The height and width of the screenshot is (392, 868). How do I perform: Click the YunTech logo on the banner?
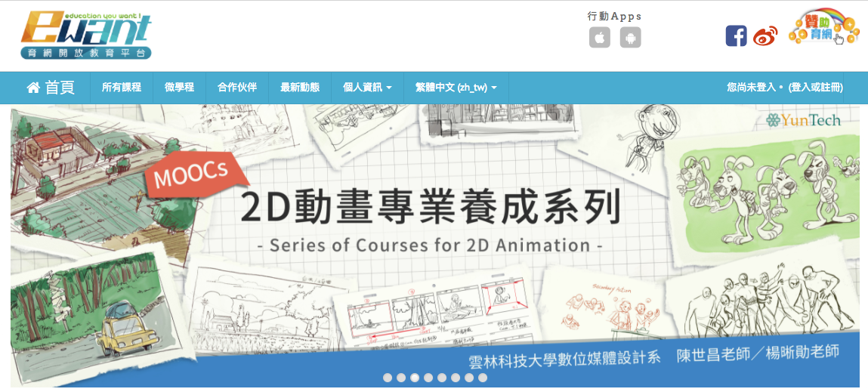point(802,120)
